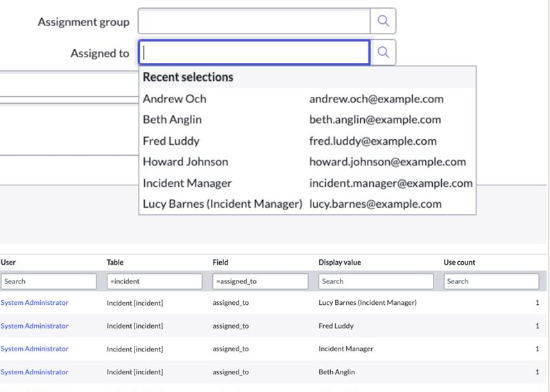Sort by the Table column header
This screenshot has height=392, width=550.
coord(115,262)
